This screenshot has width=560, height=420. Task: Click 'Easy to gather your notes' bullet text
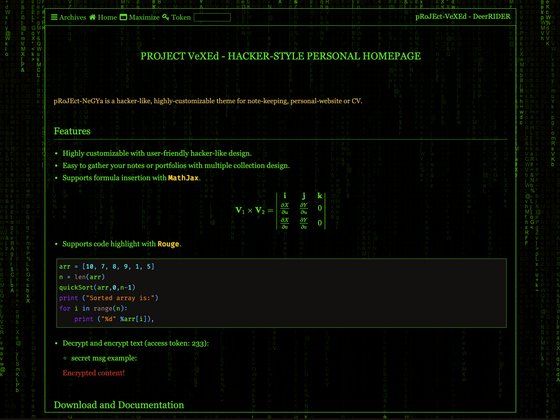click(x=176, y=165)
